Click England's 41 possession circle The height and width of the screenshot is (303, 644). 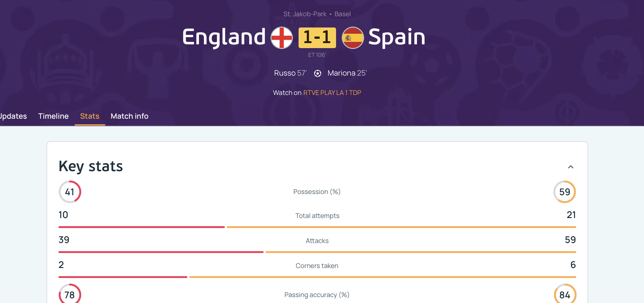[70, 192]
